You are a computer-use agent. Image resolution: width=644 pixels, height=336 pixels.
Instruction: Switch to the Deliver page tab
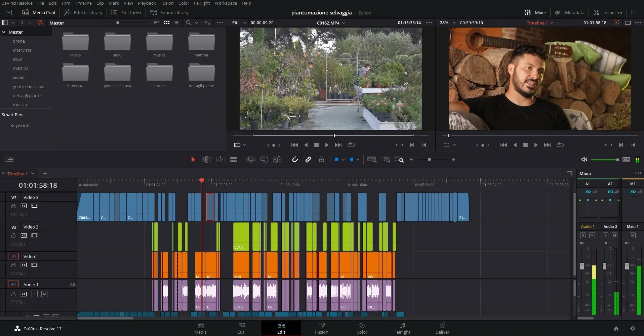pos(442,328)
